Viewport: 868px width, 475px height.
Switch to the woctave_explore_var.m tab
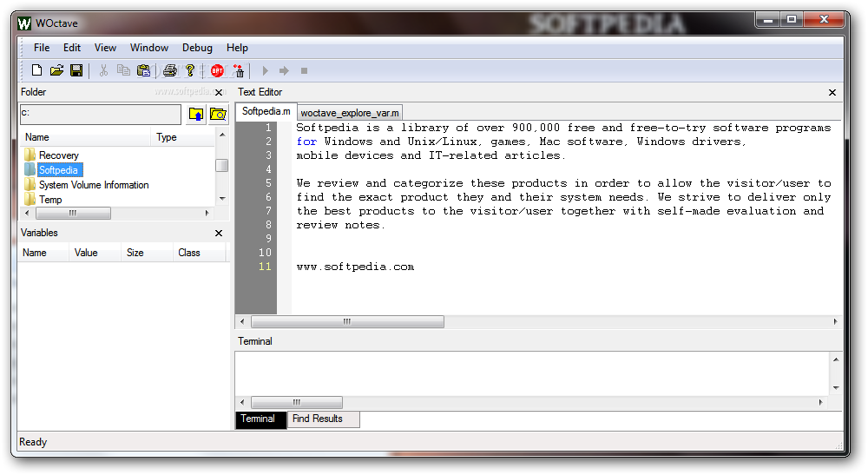pyautogui.click(x=350, y=113)
